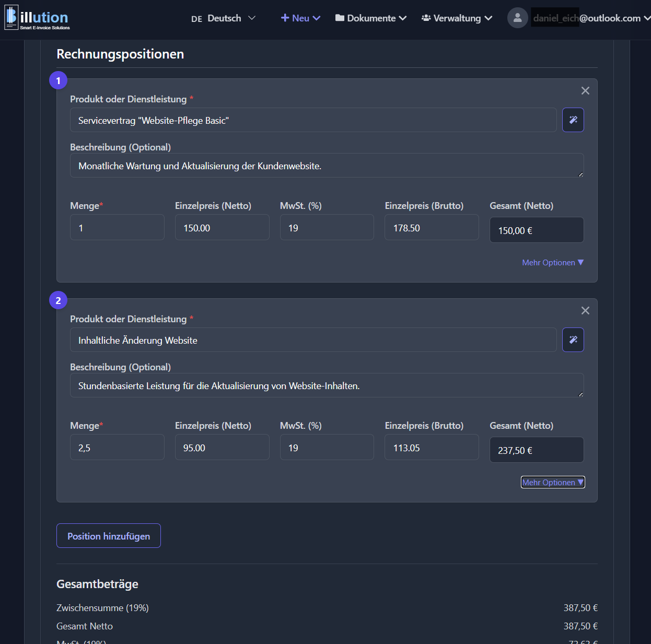Open the Deutsch language dropdown

(223, 18)
